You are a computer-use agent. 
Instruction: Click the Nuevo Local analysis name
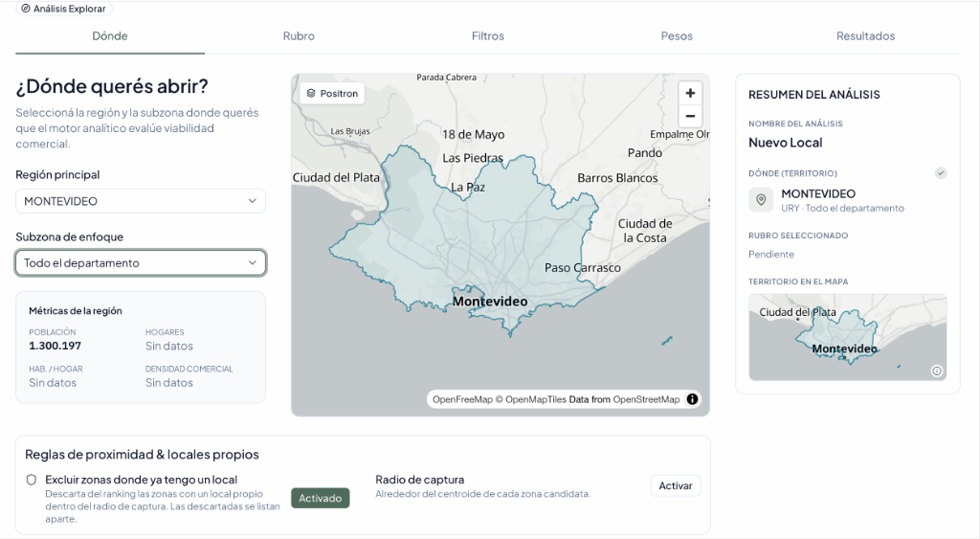coord(786,143)
